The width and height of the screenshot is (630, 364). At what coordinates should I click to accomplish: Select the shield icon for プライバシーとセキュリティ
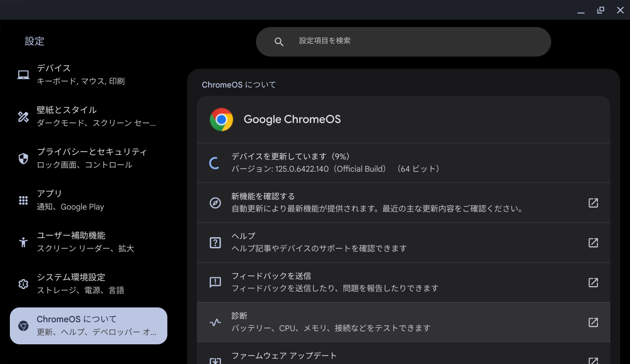[23, 158]
